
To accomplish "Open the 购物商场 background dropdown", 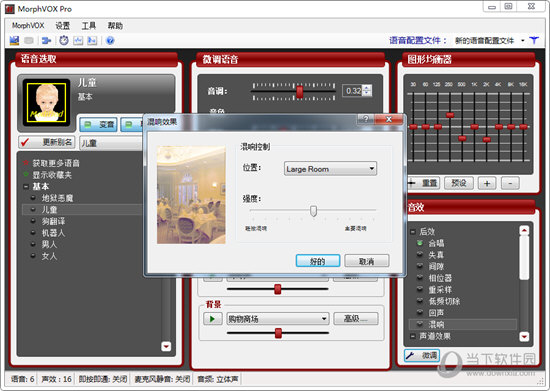I will (x=277, y=319).
